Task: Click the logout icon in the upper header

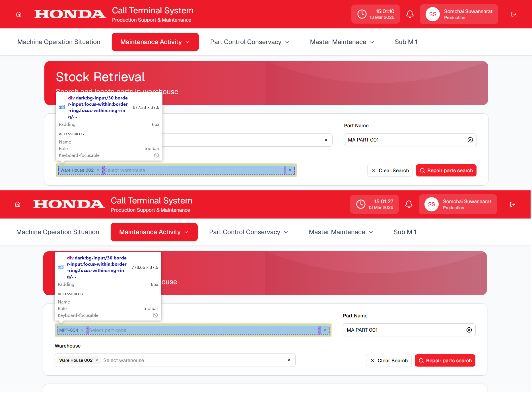Action: (x=514, y=14)
